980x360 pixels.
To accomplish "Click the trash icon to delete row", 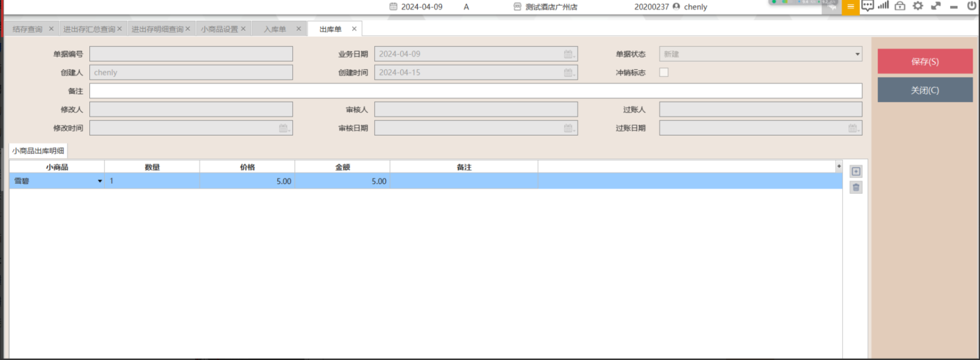I will 856,188.
